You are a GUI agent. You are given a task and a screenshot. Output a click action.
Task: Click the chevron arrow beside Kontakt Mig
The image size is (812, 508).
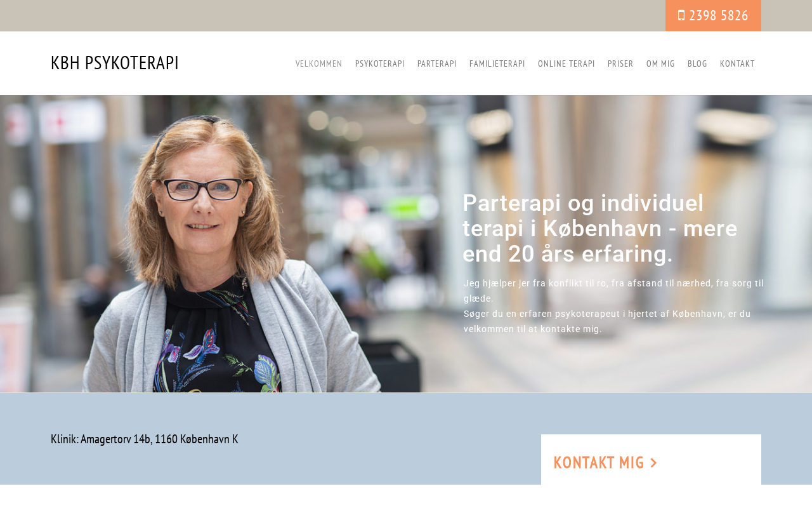(653, 463)
